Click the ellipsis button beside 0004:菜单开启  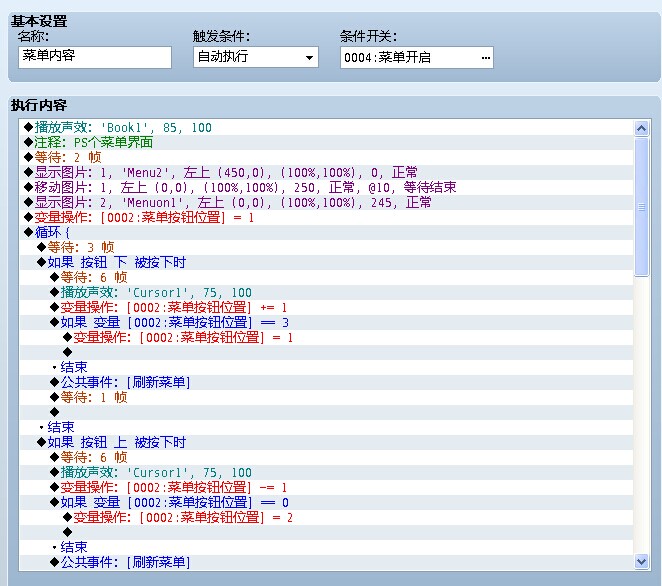coord(486,57)
